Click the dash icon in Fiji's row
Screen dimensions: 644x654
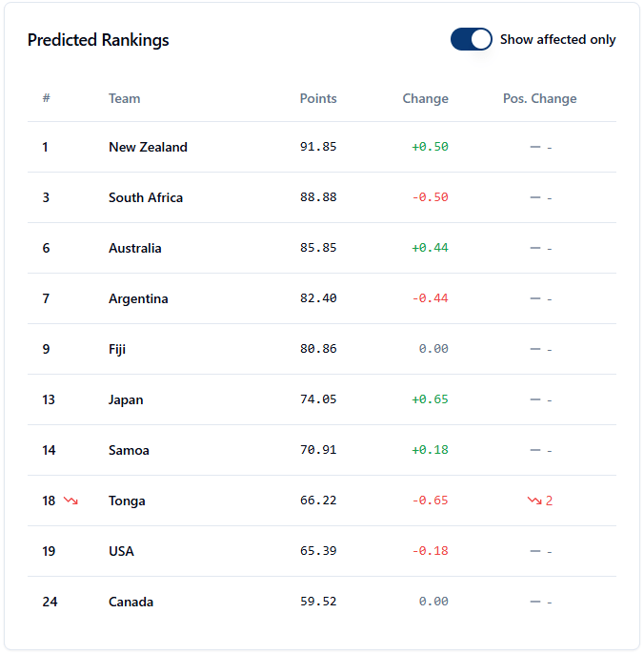535,349
